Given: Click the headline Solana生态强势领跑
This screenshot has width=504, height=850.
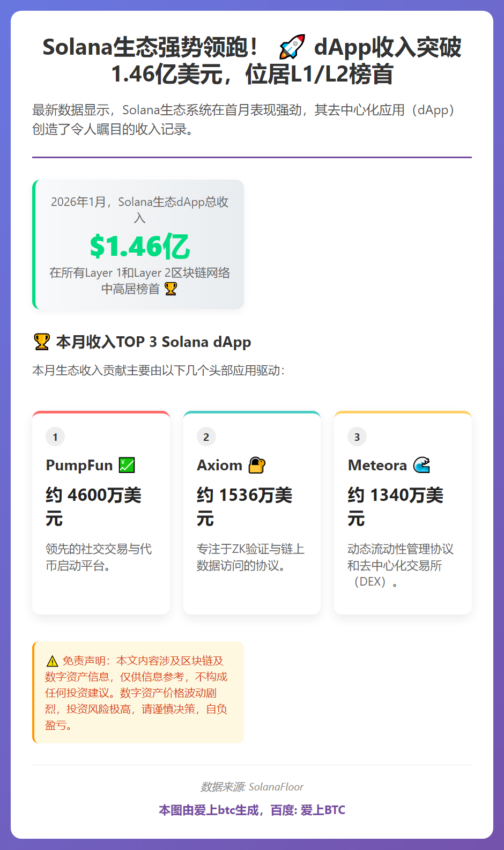Looking at the screenshot, I should (x=252, y=61).
